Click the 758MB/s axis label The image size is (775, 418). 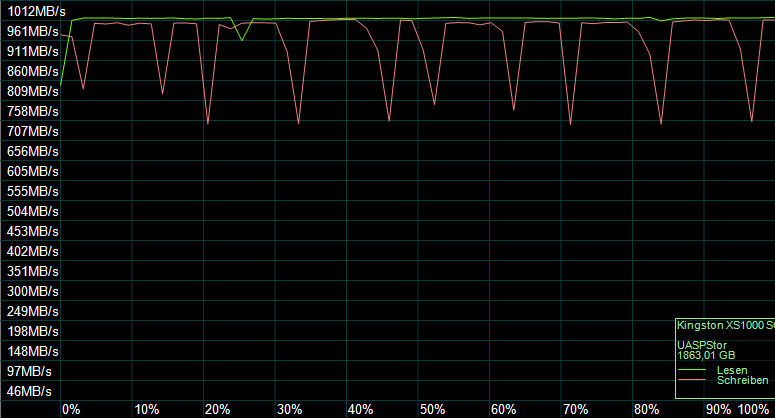pyautogui.click(x=33, y=111)
